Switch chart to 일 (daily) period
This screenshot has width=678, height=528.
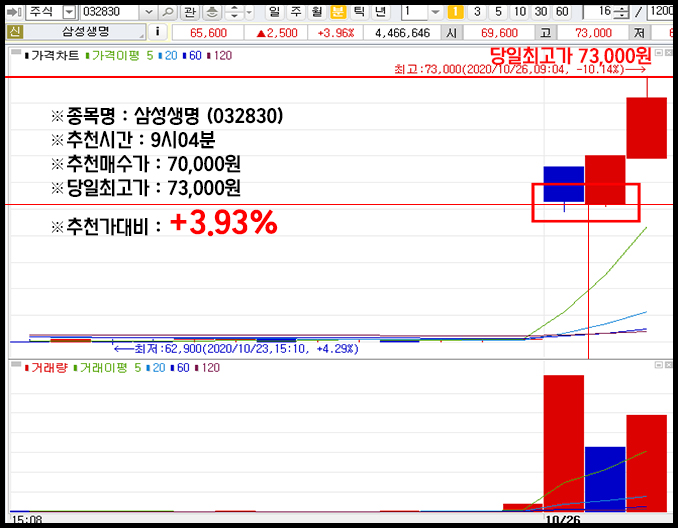[275, 12]
